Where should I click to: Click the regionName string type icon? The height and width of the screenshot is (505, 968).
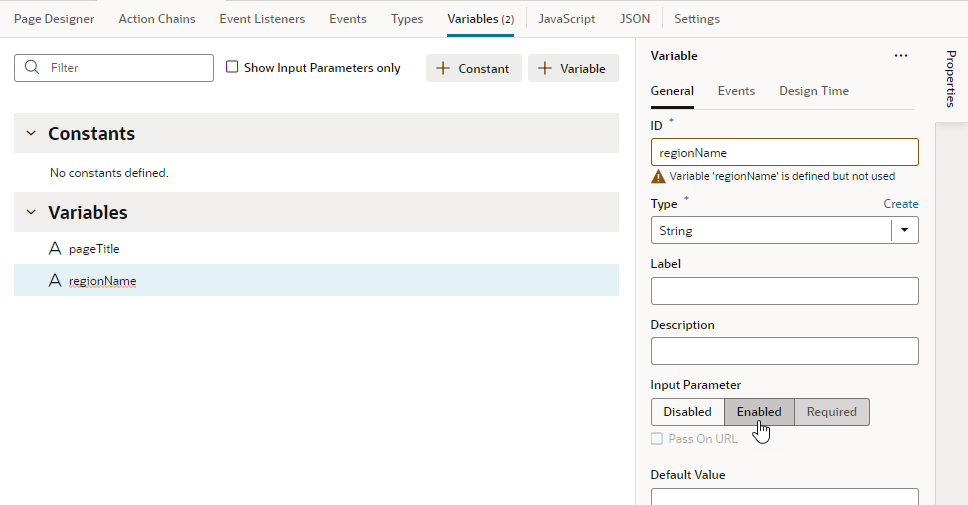pyautogui.click(x=55, y=281)
